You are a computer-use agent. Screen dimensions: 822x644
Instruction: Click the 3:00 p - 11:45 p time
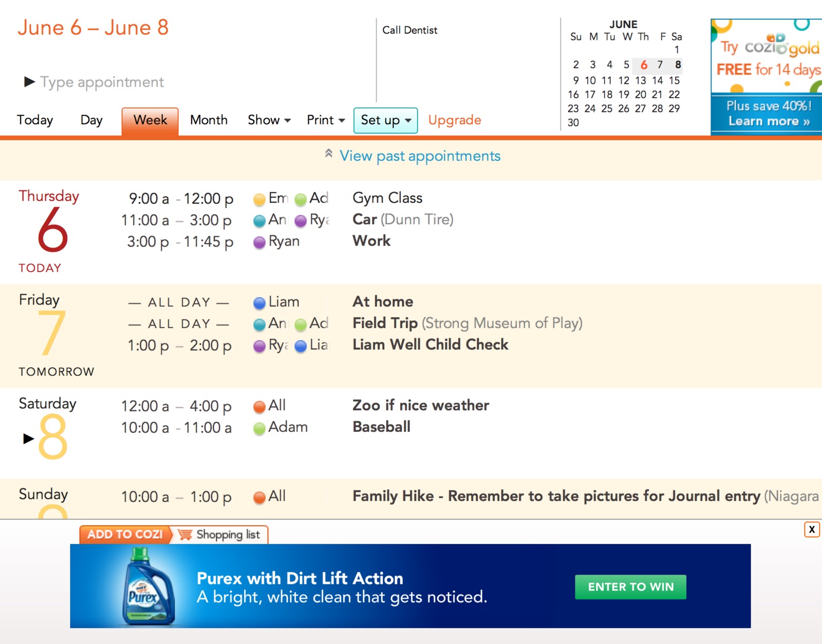[180, 242]
